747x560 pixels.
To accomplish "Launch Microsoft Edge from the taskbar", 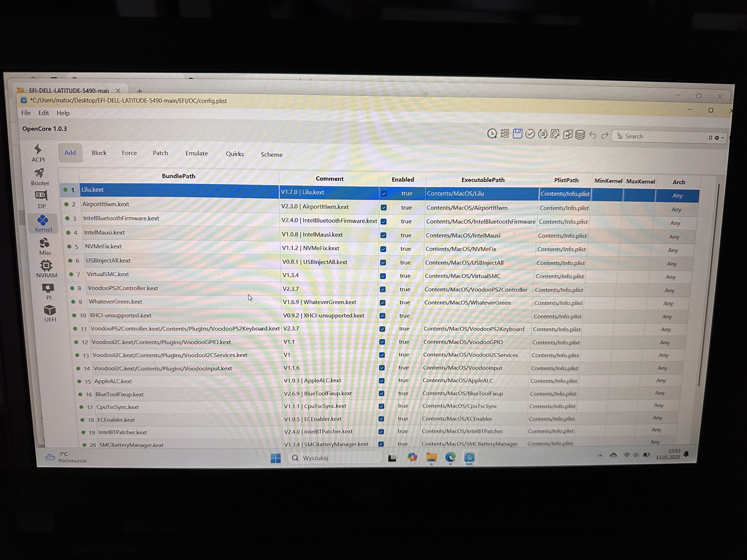I will coord(450,457).
